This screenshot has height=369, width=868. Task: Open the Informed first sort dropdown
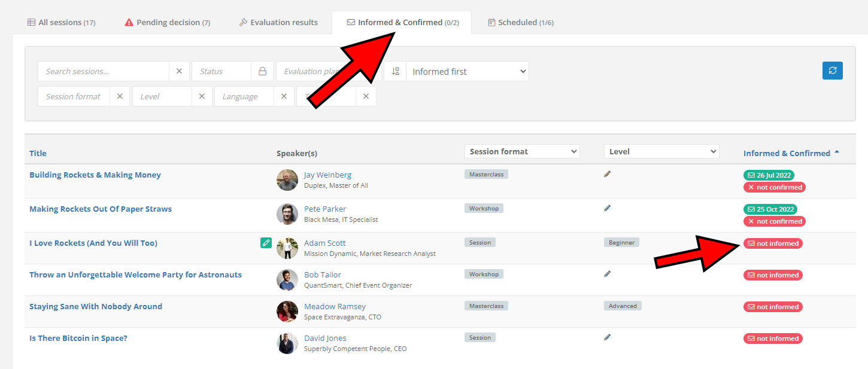pyautogui.click(x=467, y=71)
